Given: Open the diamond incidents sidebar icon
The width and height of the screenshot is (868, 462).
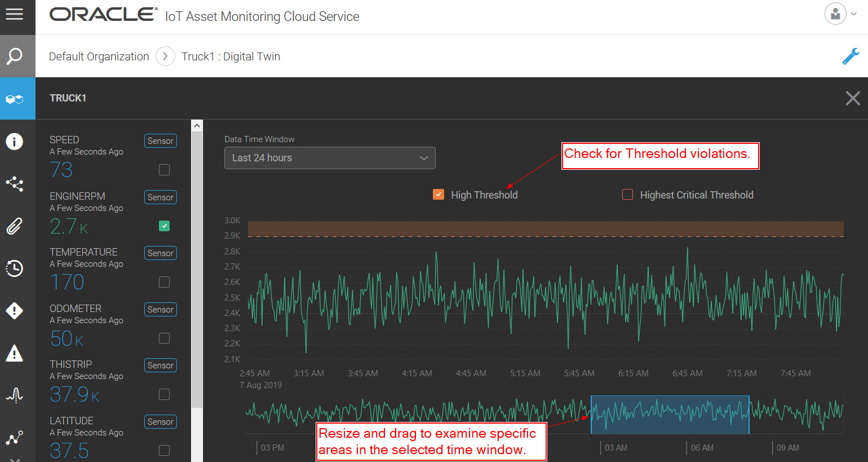Looking at the screenshot, I should pos(15,311).
